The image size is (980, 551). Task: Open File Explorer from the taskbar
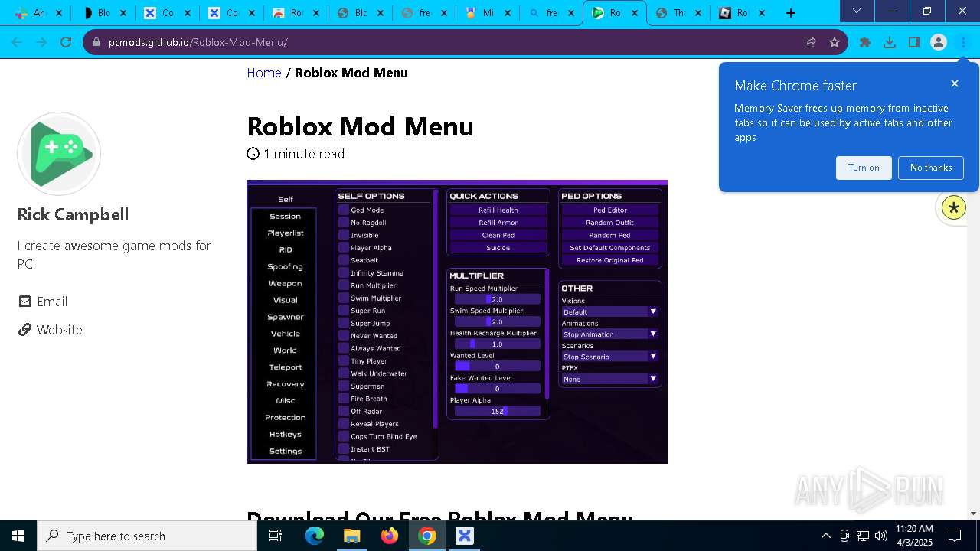[x=352, y=536]
